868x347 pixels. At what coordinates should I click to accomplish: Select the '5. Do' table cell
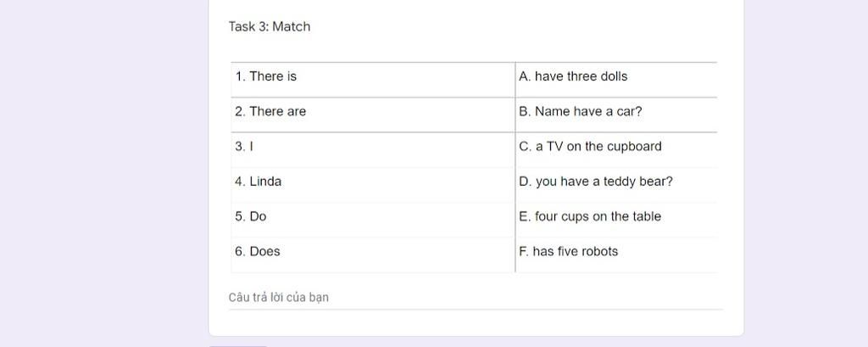373,220
